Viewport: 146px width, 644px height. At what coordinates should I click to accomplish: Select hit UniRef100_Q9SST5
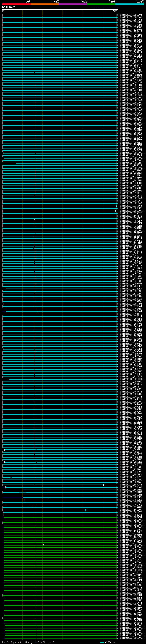(x=131, y=60)
